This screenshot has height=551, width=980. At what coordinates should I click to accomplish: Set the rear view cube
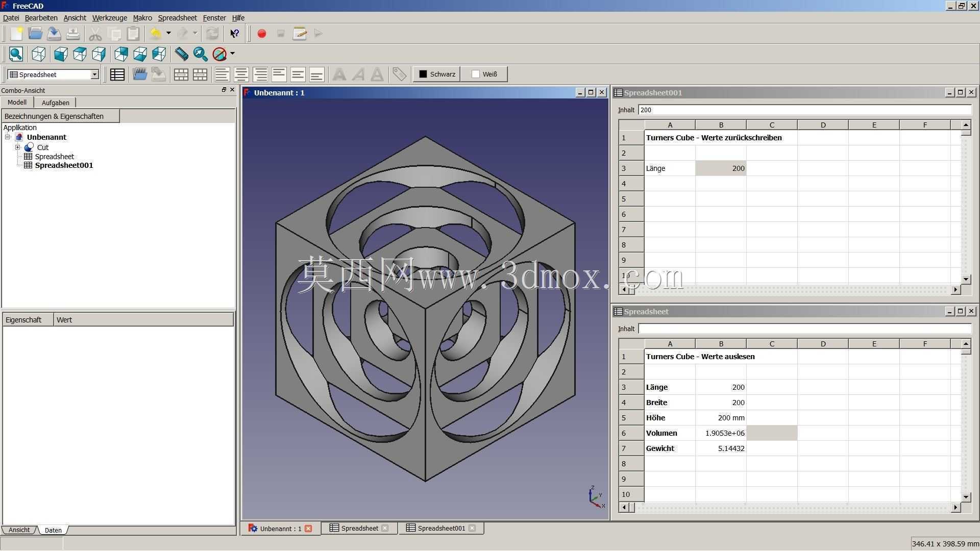click(x=121, y=54)
